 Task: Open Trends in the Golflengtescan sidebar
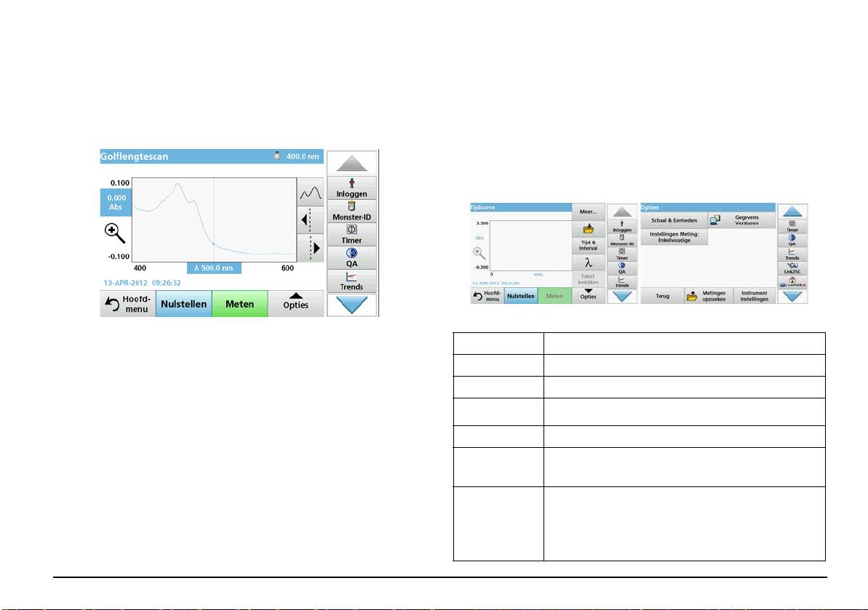pos(351,281)
